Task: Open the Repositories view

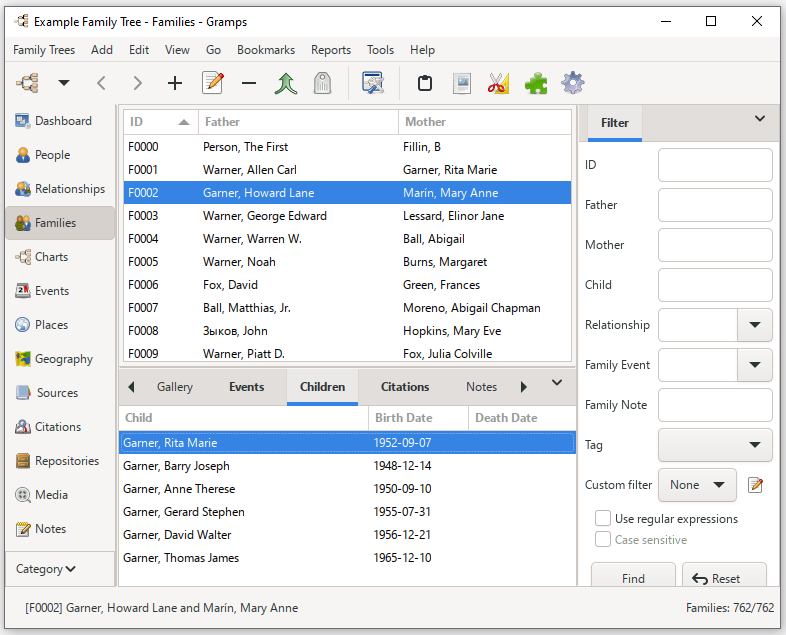Action: [x=60, y=461]
